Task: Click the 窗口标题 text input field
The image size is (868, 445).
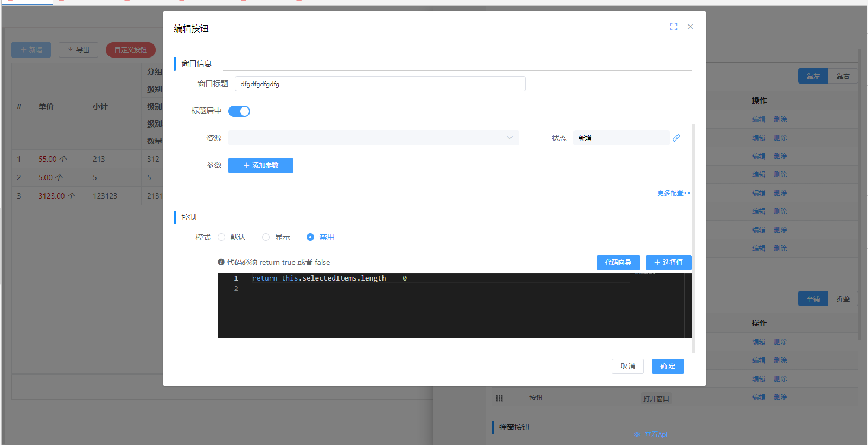Action: point(380,84)
